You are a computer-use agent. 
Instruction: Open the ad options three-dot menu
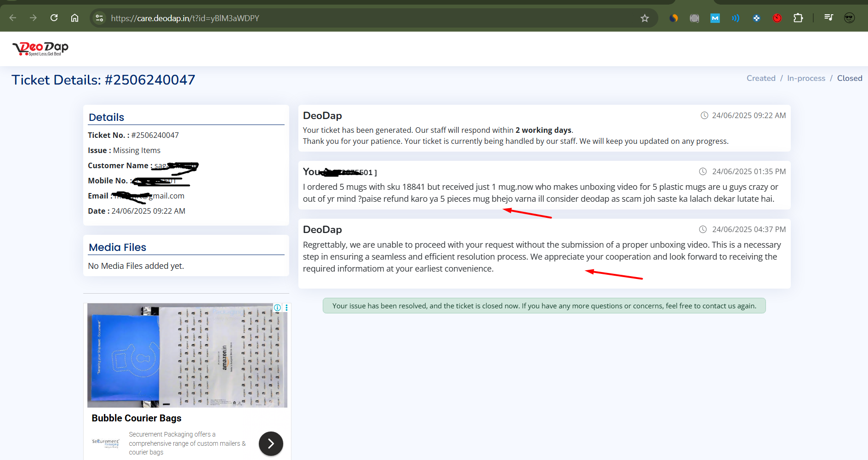[x=286, y=307]
